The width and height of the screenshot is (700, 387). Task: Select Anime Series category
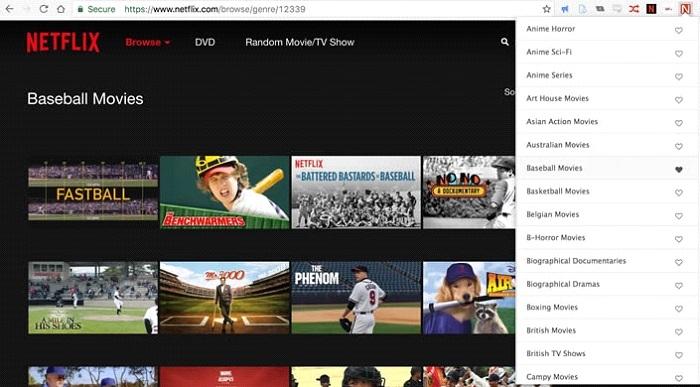549,75
